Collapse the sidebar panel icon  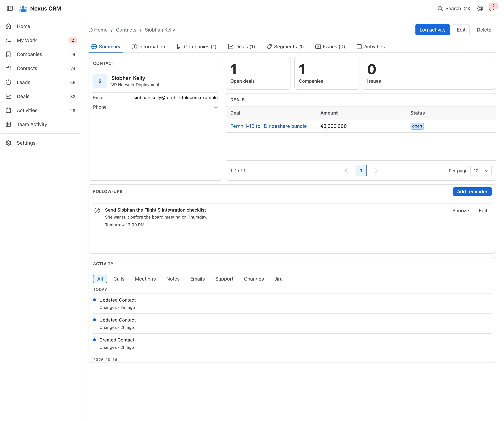click(x=10, y=8)
